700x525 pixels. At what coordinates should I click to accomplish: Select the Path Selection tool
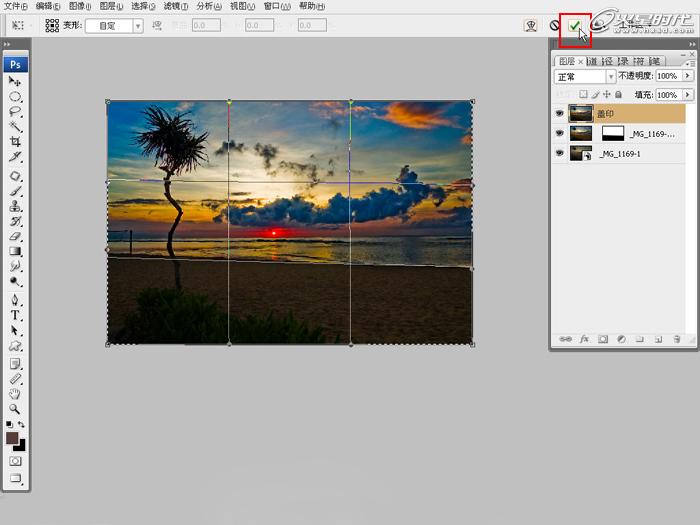pyautogui.click(x=15, y=330)
